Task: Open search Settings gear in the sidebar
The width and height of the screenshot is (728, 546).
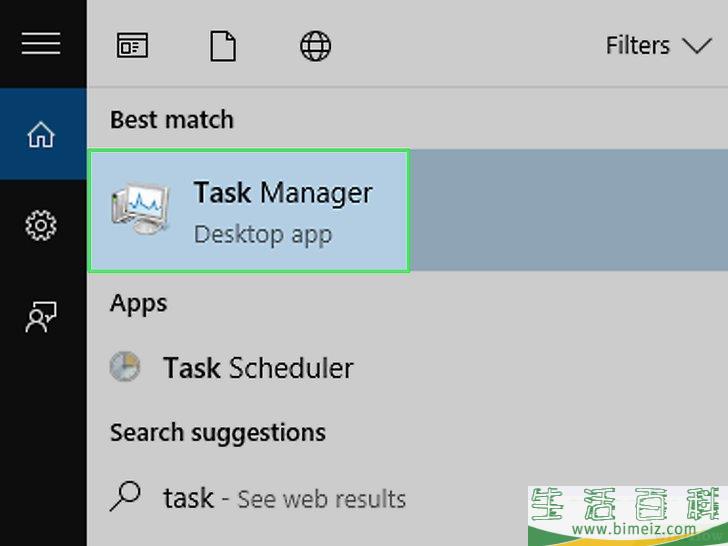Action: point(41,226)
